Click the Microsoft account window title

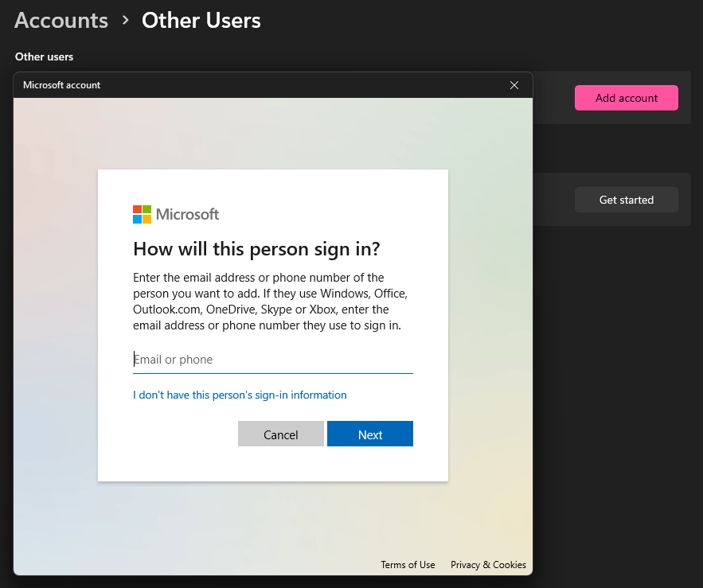click(x=61, y=85)
